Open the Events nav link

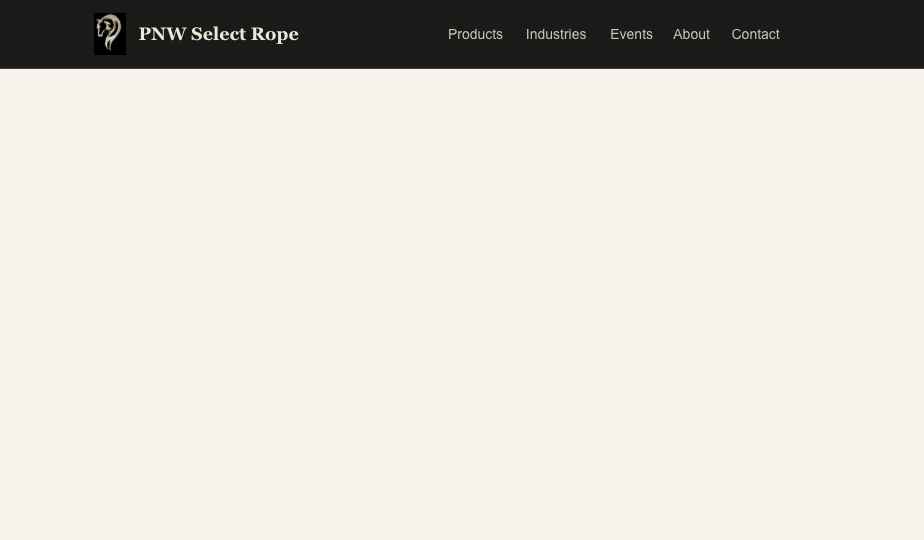click(x=631, y=34)
